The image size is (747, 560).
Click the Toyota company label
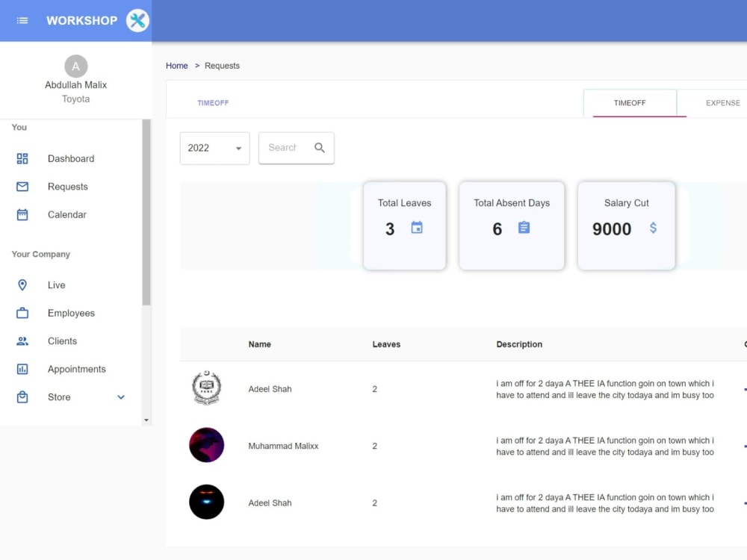(x=75, y=99)
